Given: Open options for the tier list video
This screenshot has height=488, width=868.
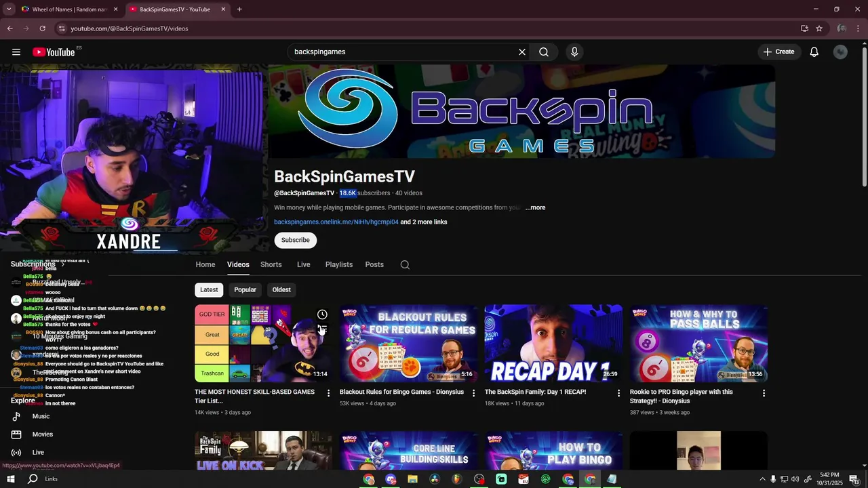Looking at the screenshot, I should tap(329, 393).
